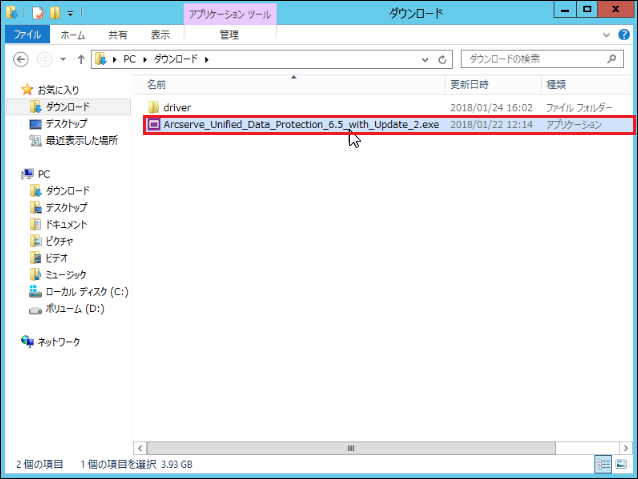Open ローカル ディスク (C:) drive

coord(87,292)
